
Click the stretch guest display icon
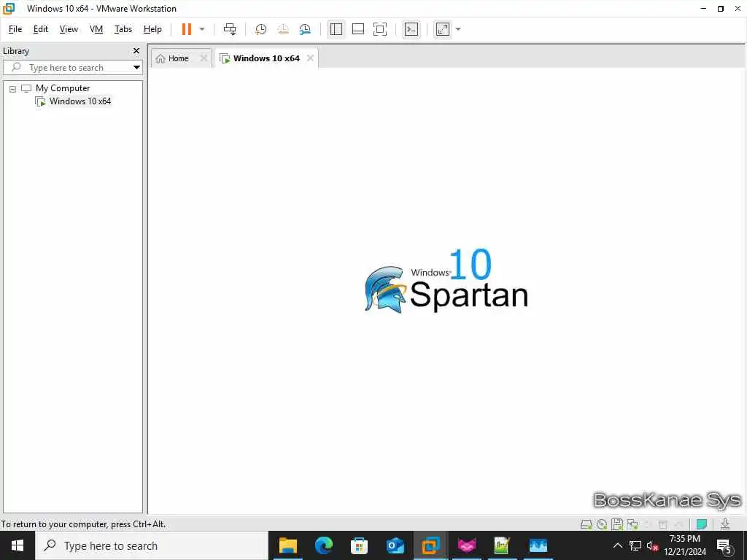(x=443, y=29)
